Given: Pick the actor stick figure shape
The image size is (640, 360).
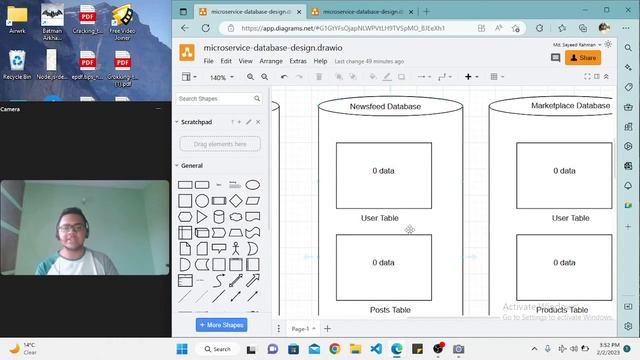Looking at the screenshot, I should (236, 249).
